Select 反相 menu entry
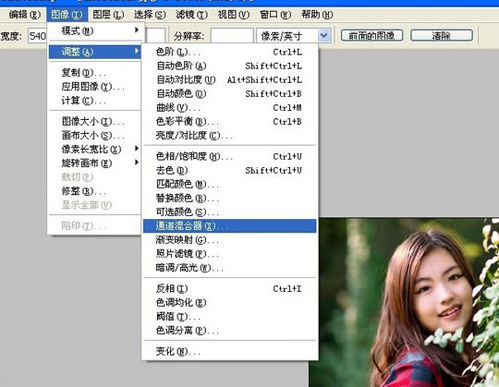 (x=229, y=289)
